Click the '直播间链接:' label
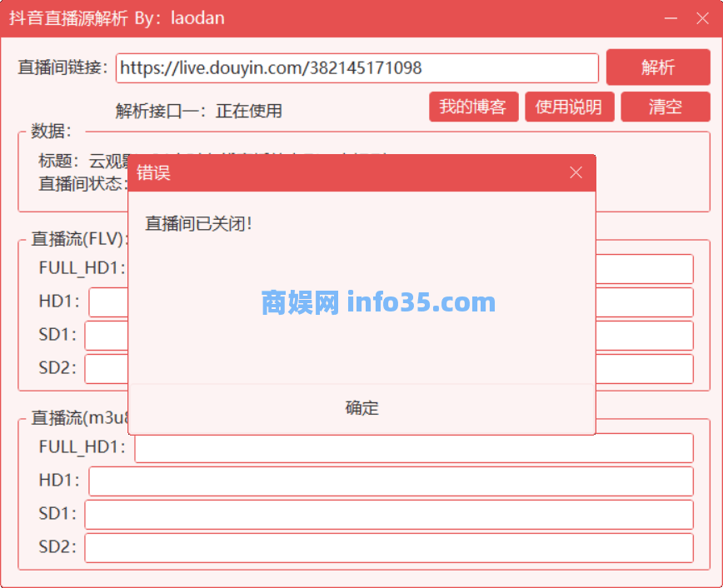The height and width of the screenshot is (588, 723). click(x=62, y=67)
